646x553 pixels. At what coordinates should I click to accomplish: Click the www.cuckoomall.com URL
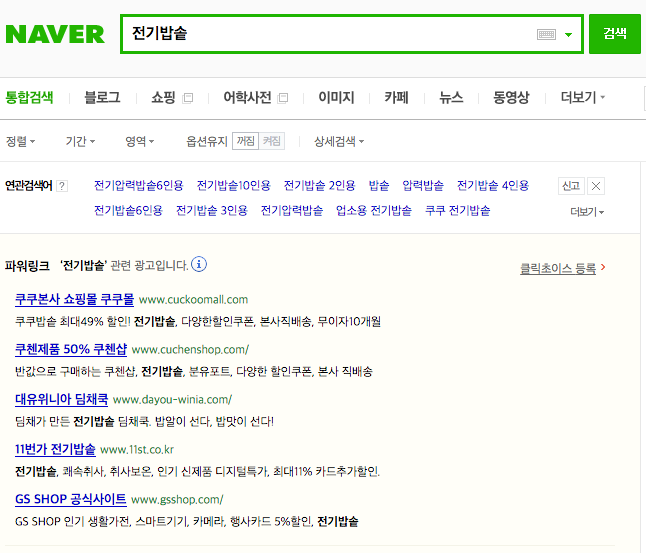(193, 300)
